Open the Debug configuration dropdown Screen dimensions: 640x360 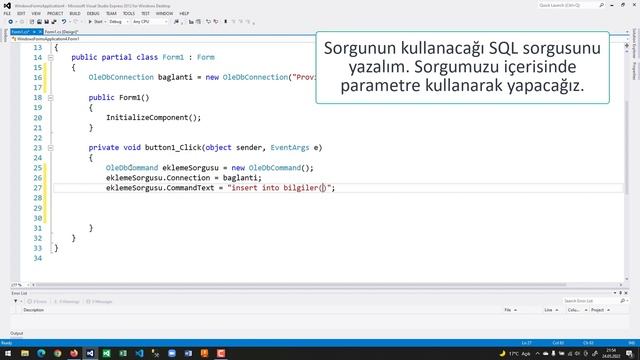coord(118,22)
